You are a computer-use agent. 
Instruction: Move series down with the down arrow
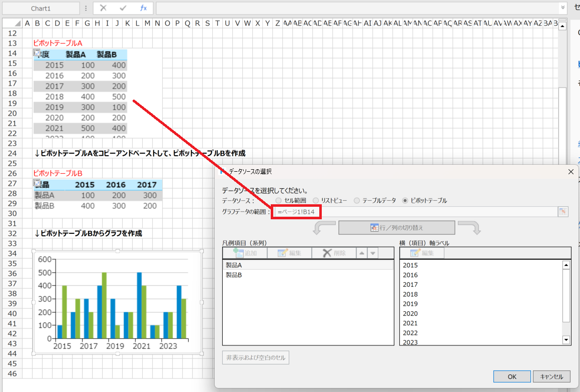tap(372, 253)
